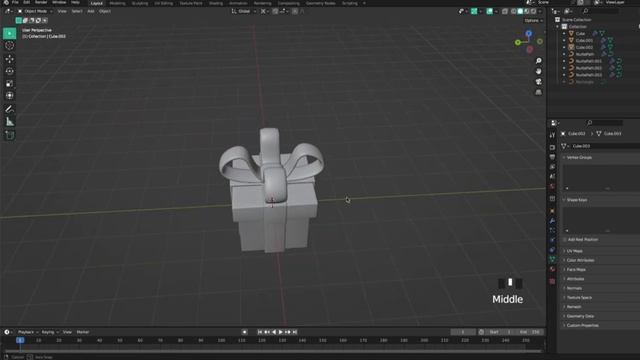Expand the Color Attributes panel

(580, 260)
